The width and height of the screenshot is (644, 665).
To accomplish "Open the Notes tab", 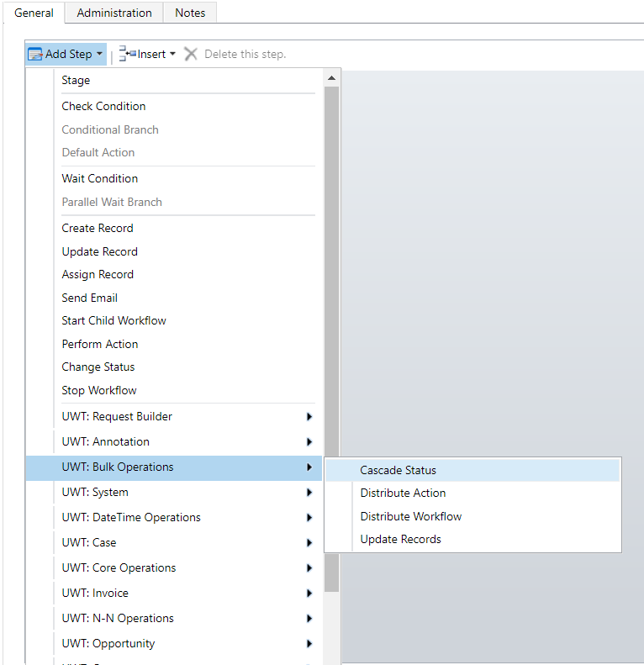I will [190, 13].
